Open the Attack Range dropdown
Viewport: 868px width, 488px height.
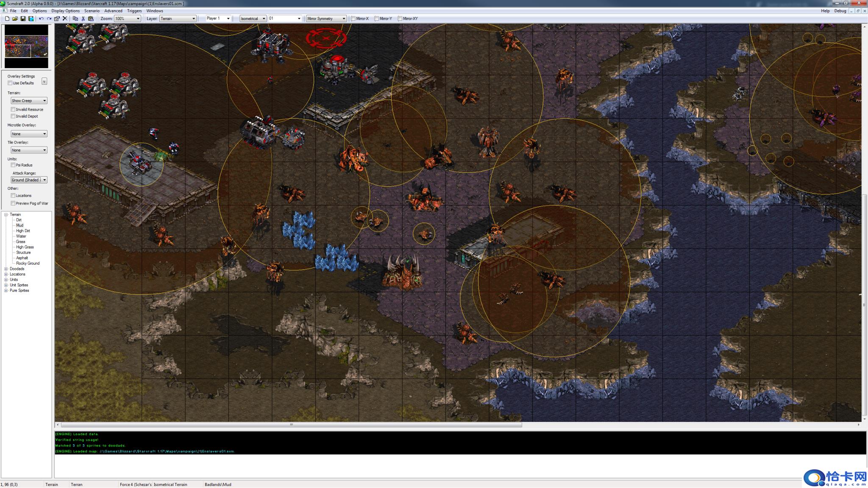pos(29,180)
